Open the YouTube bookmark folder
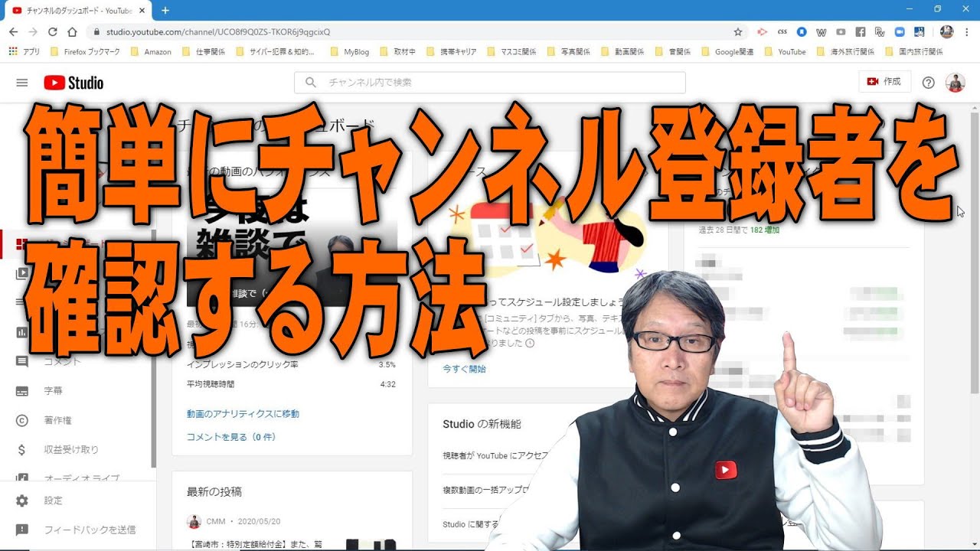 (785, 52)
